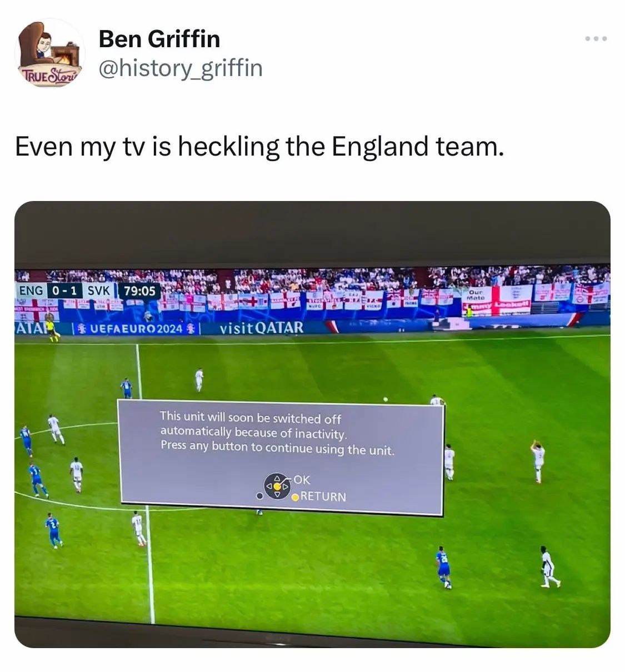Click the tweet text about England team
Screen dimensions: 625x672
point(260,147)
